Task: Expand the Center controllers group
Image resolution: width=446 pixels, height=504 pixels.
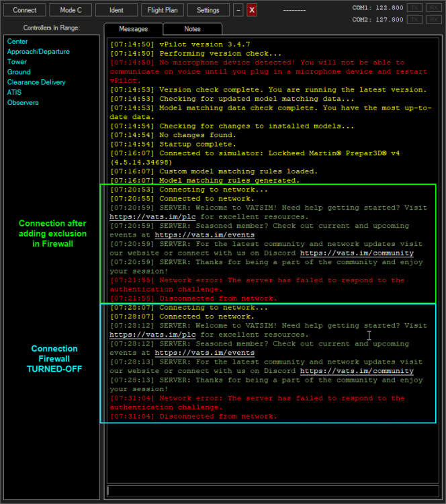Action: (17, 42)
